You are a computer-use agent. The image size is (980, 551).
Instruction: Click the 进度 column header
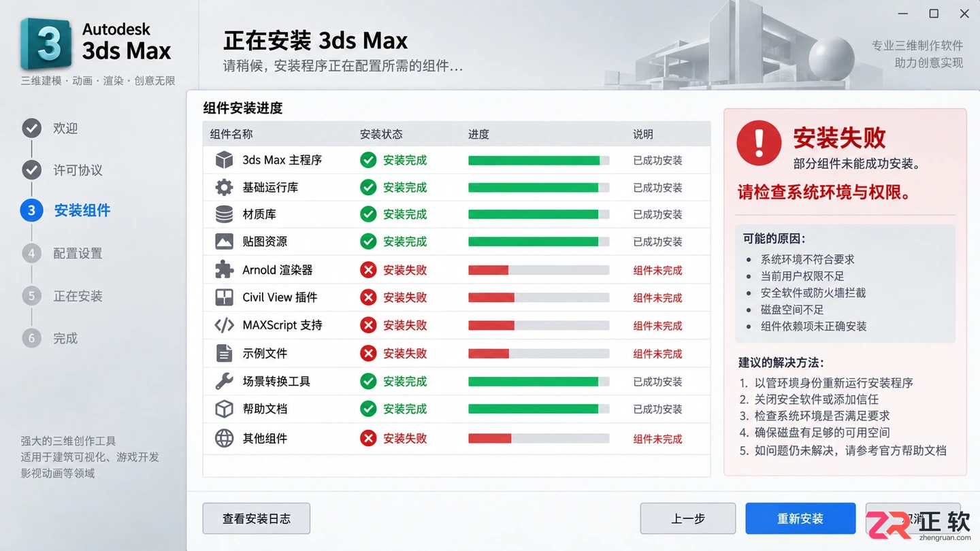478,134
